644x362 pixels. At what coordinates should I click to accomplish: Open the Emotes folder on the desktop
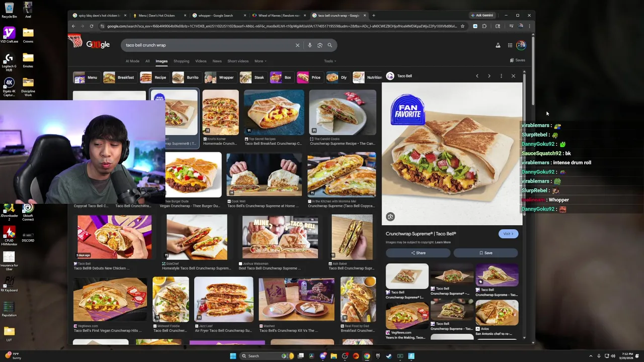point(28,60)
